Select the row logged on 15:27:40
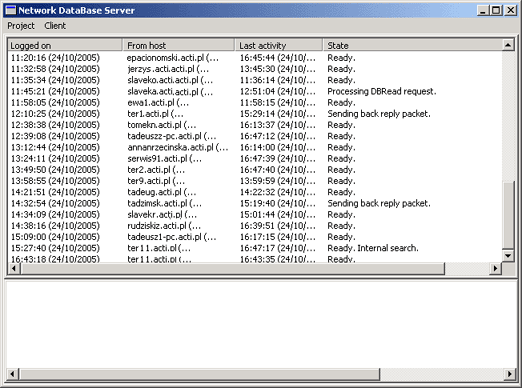 point(255,248)
